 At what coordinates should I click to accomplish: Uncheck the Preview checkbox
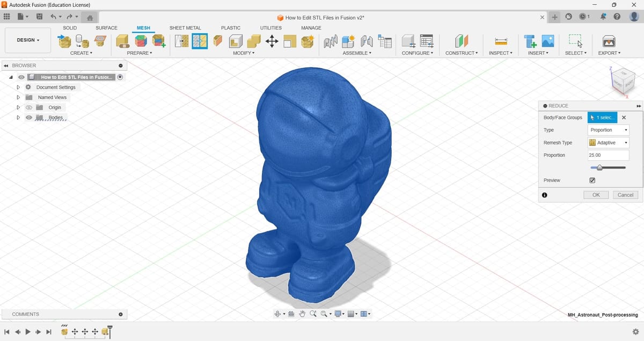(592, 180)
